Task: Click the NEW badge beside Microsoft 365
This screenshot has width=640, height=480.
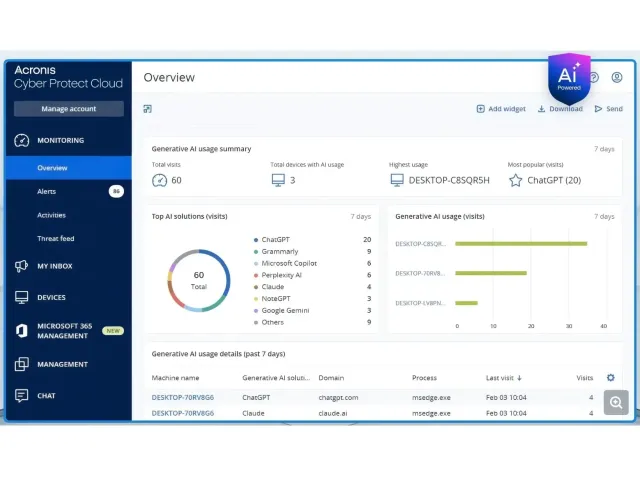Action: [x=113, y=331]
